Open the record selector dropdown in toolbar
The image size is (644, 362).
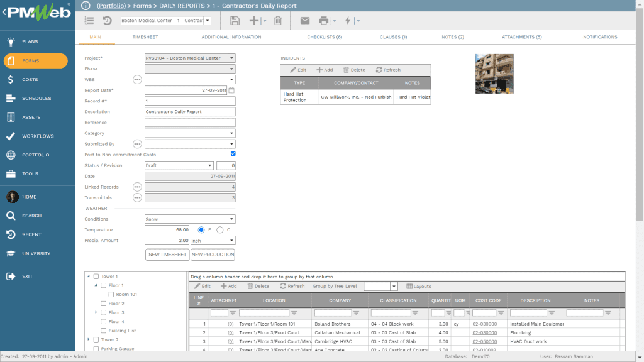(x=208, y=21)
